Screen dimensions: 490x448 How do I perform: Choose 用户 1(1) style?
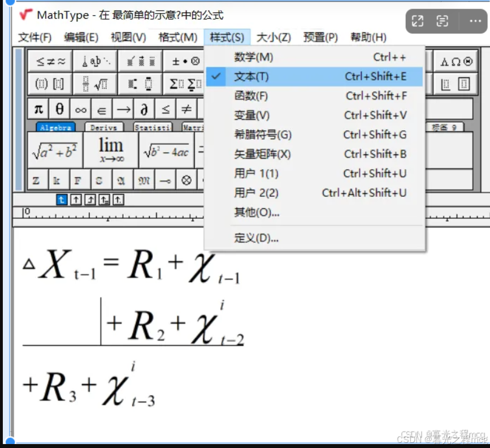pyautogui.click(x=314, y=174)
